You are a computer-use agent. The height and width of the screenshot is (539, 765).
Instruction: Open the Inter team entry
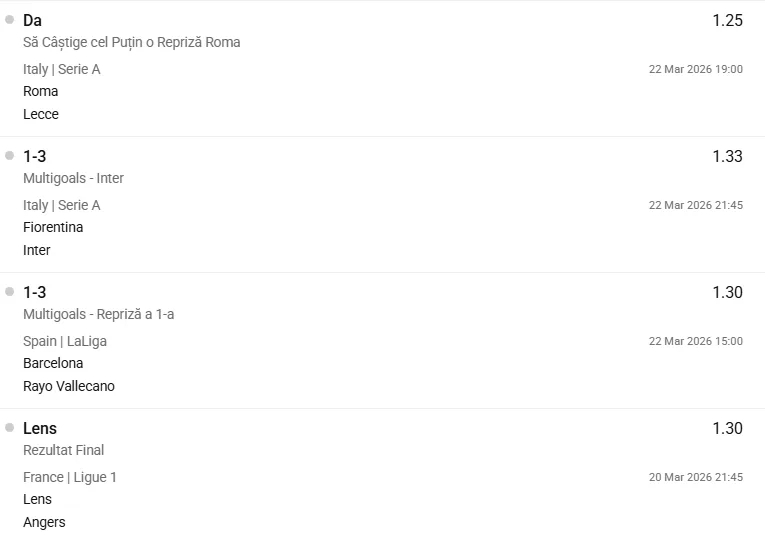[37, 250]
